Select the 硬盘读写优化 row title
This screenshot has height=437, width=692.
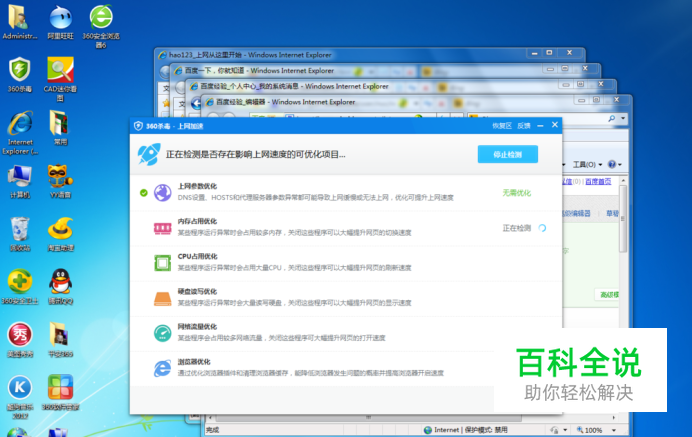pos(197,291)
